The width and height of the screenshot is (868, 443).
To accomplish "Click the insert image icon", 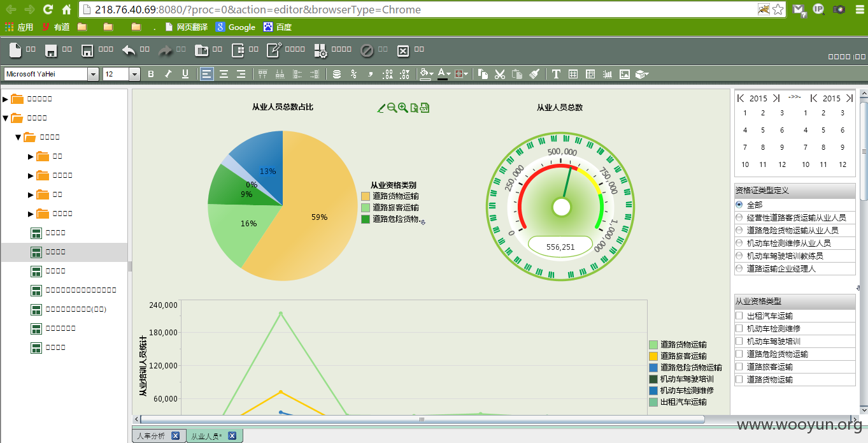I will tap(625, 74).
